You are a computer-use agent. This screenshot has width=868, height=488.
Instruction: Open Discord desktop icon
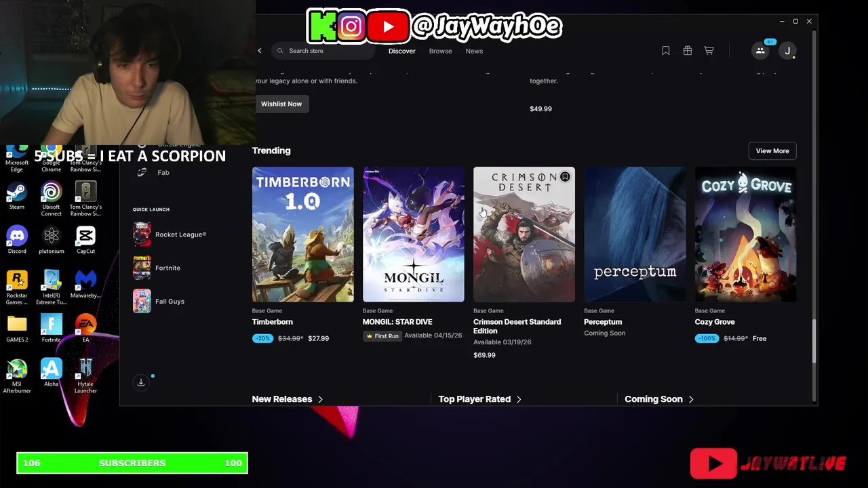[x=17, y=240]
